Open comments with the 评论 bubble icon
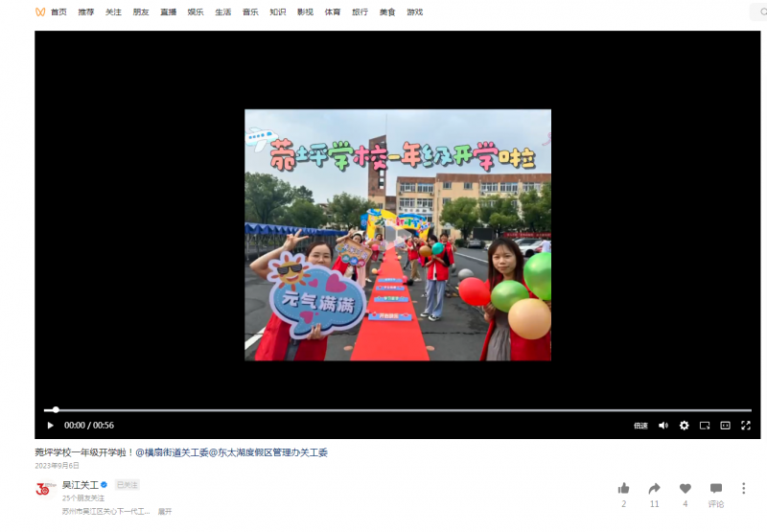This screenshot has width=767, height=532. [x=716, y=488]
